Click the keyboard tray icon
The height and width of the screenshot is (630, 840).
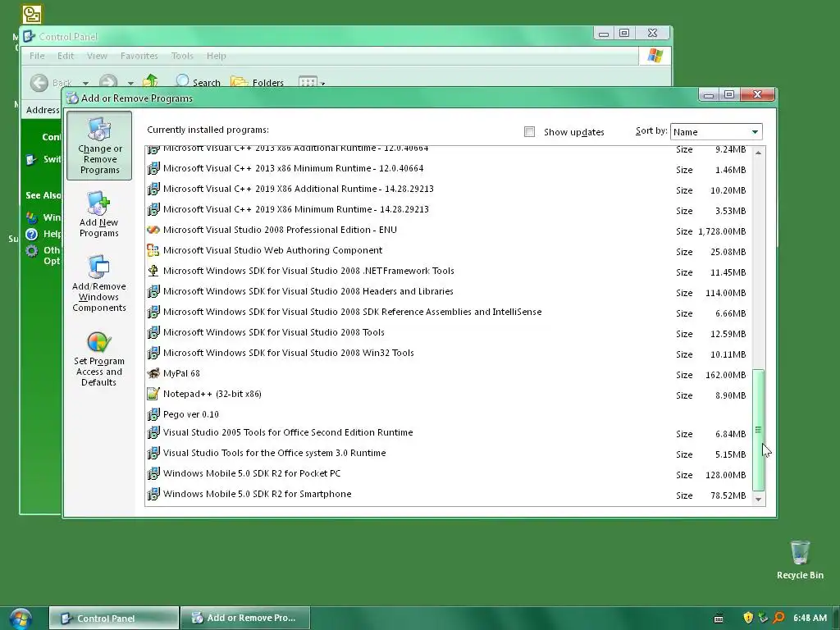[x=719, y=619]
